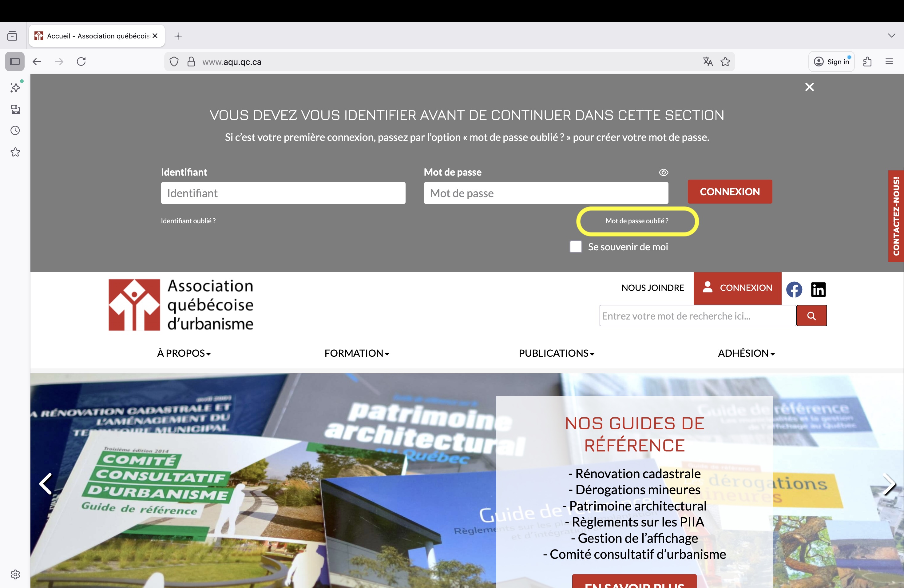The width and height of the screenshot is (904, 588).
Task: Click the red search magnifier button
Action: pos(811,316)
